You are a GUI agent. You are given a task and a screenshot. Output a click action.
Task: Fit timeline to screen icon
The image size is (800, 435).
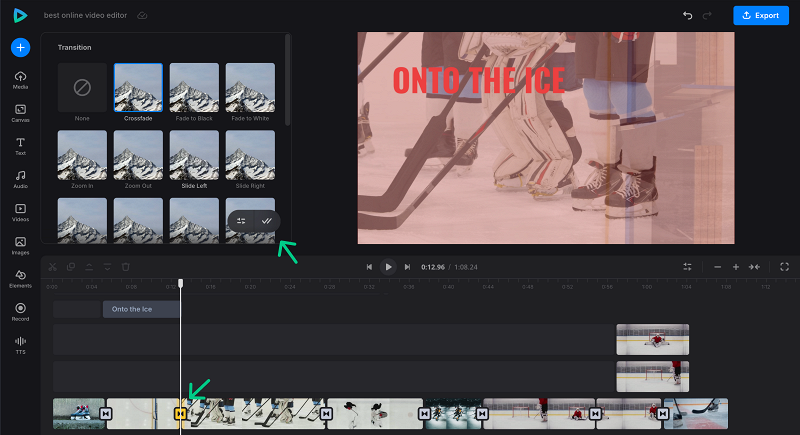tap(754, 267)
